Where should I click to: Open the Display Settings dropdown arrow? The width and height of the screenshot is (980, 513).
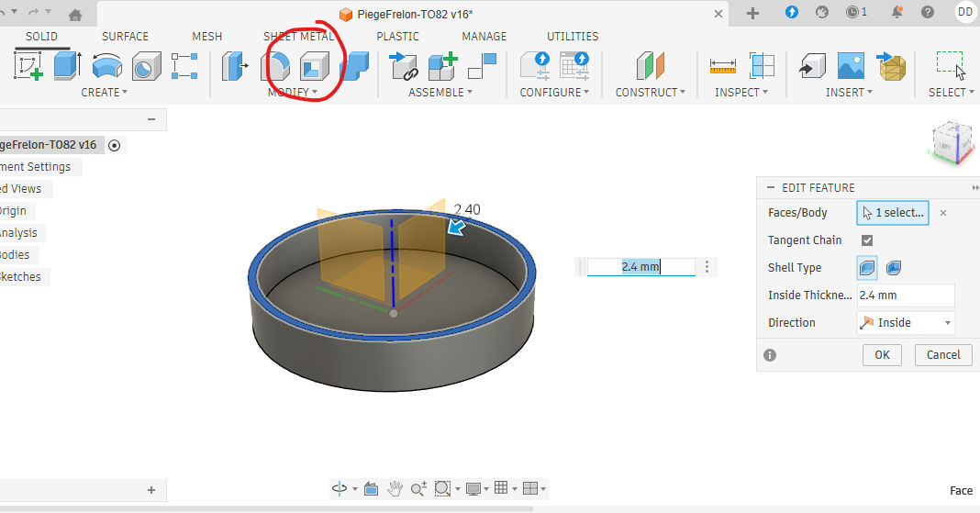[x=486, y=489]
